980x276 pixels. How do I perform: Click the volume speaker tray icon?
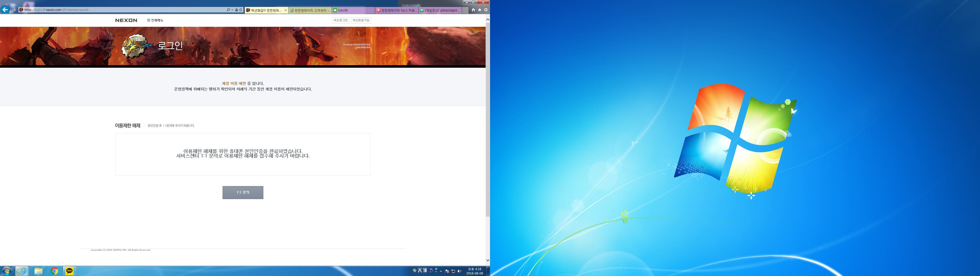[x=459, y=271]
